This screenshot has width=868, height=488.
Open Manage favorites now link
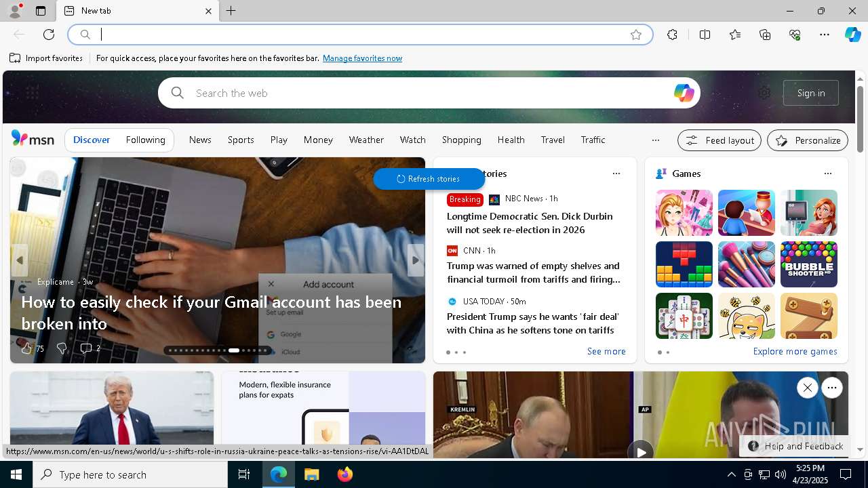coord(362,58)
